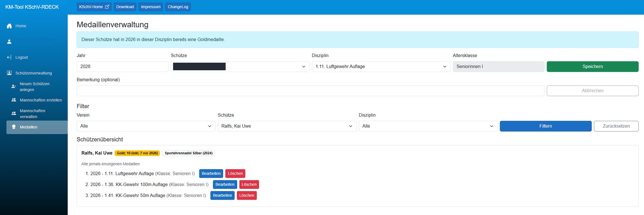Click the Jahr input field showing 2026
This screenshot has width=644, height=215.
tap(122, 67)
